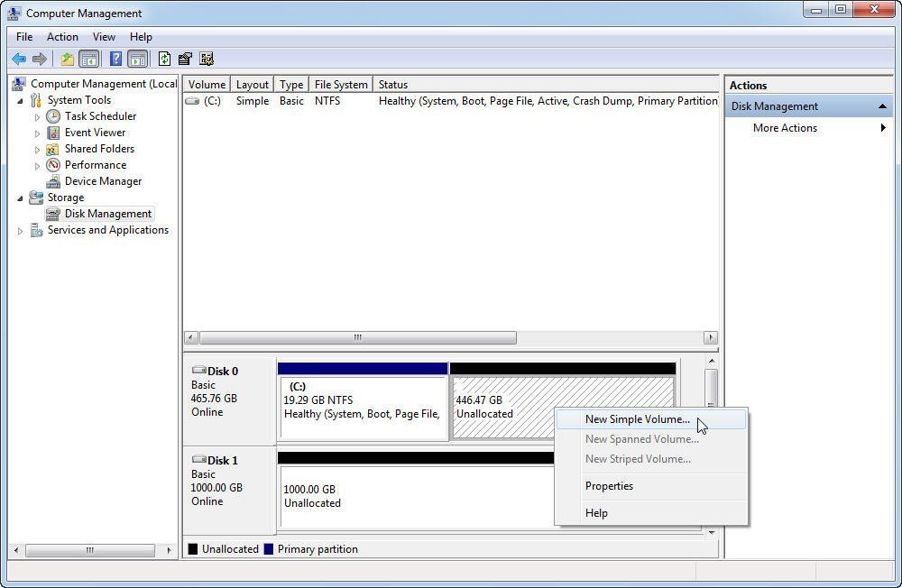Screen dimensions: 902x588
Task: Click the Type column header
Action: pyautogui.click(x=291, y=85)
